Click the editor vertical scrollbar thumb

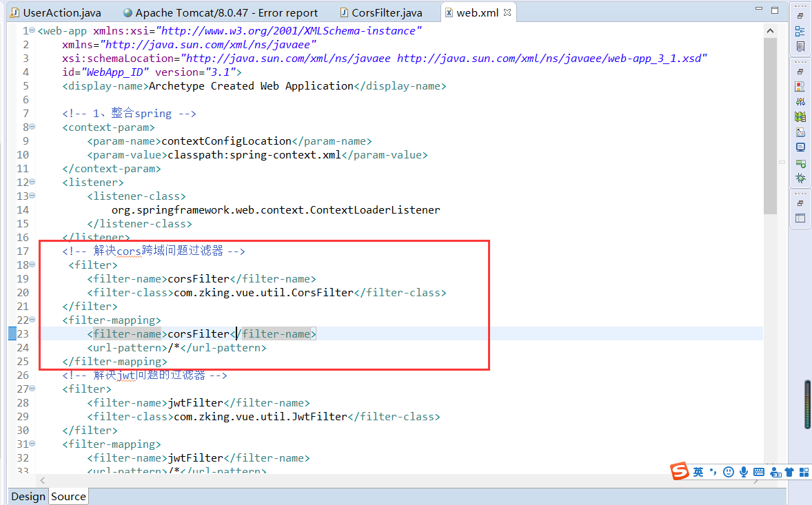point(770,125)
